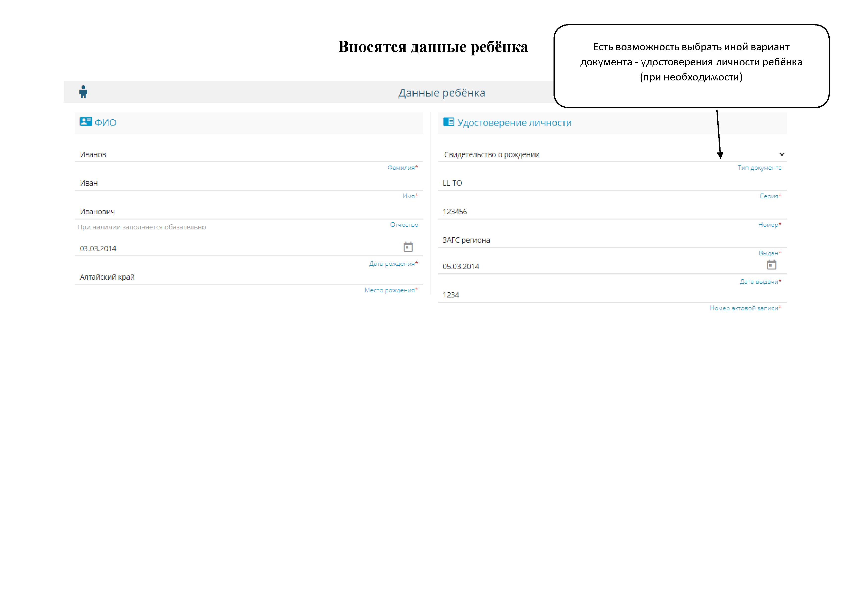
Task: Click the Отчество field containing Иванович
Action: pyautogui.click(x=249, y=212)
